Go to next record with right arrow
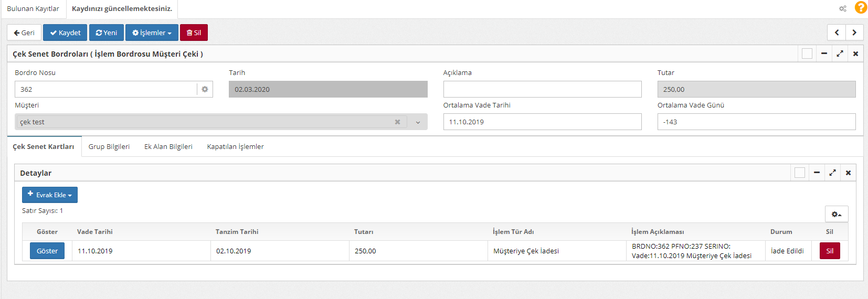 click(854, 33)
